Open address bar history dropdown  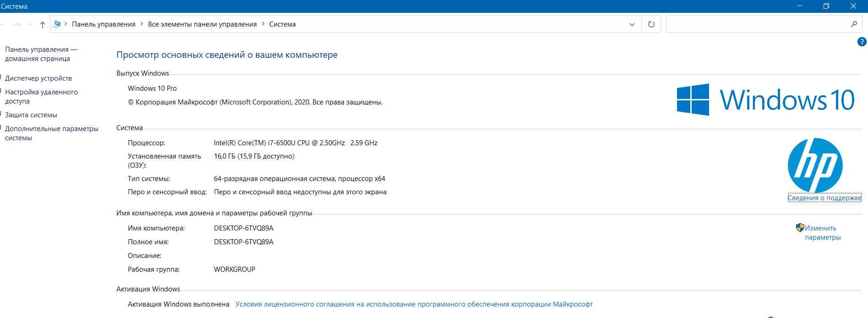coord(632,24)
